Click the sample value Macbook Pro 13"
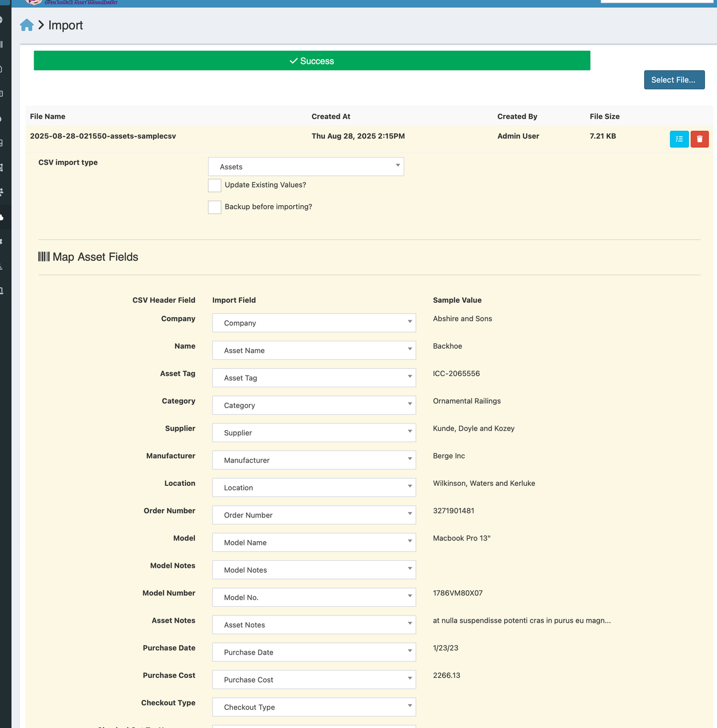The height and width of the screenshot is (728, 717). pos(462,538)
